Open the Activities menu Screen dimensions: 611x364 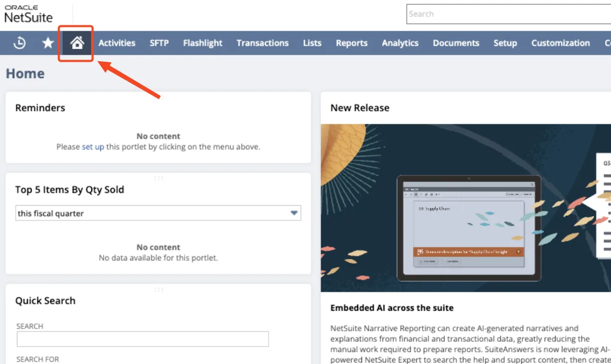pos(117,43)
